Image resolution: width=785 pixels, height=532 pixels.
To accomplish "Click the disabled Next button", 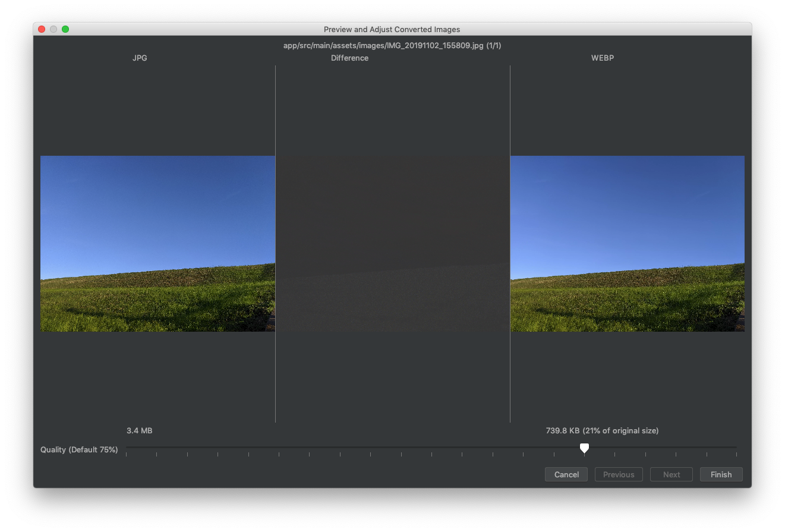I will [671, 474].
